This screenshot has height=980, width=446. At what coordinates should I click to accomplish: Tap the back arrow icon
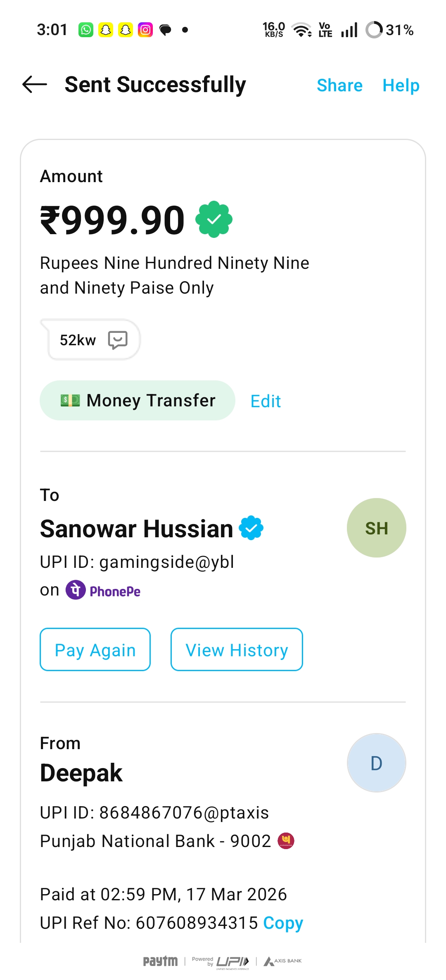35,85
